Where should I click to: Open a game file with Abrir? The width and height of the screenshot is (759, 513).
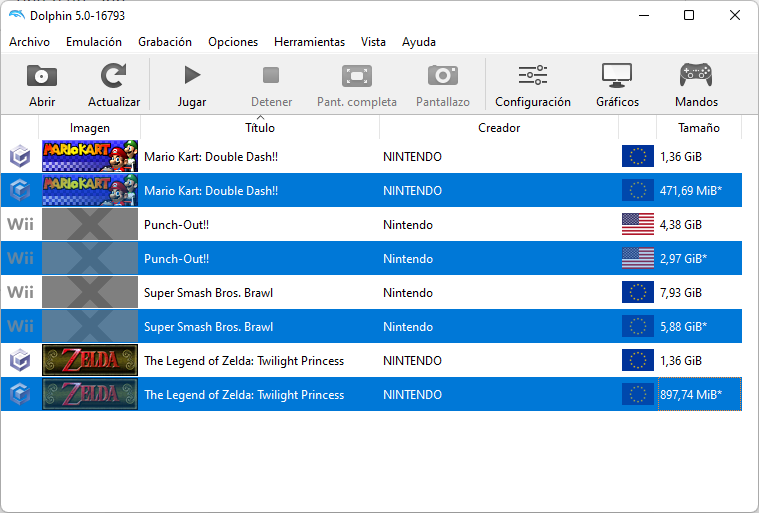point(42,85)
